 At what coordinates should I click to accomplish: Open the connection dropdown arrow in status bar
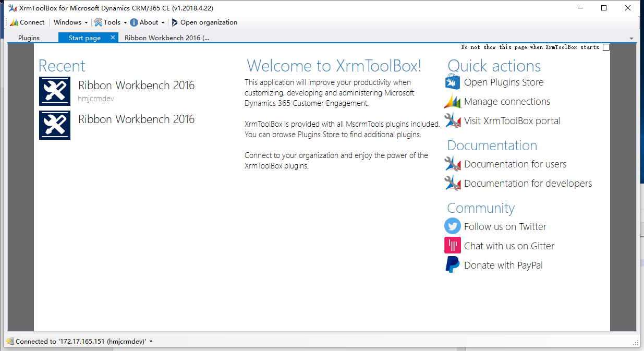coord(151,342)
